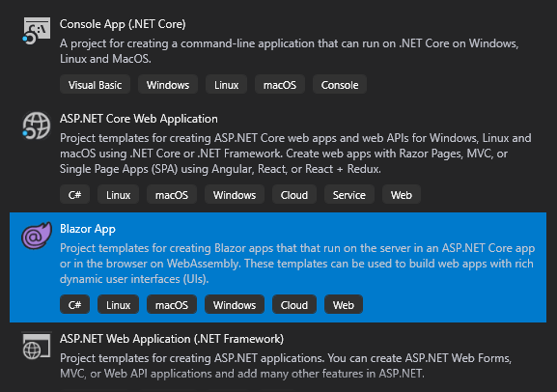Click the Visual Basic tag under Console App

95,85
